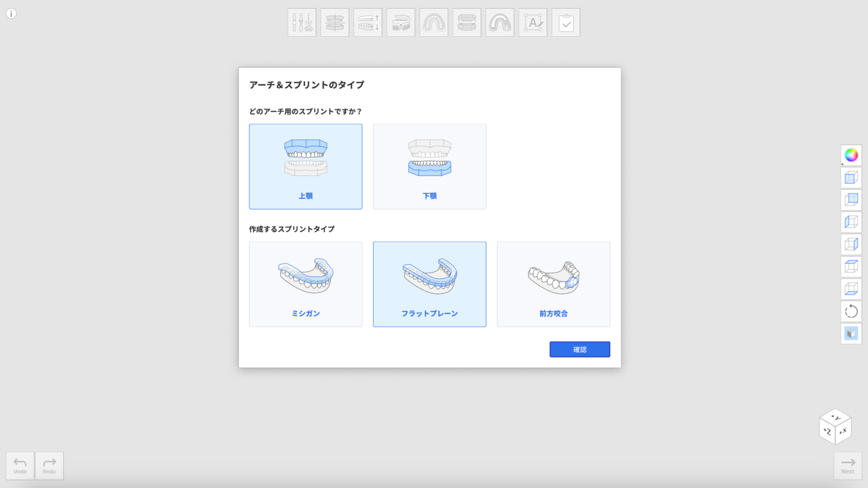
Task: Open the splint insertion direction tool
Action: pos(401,22)
